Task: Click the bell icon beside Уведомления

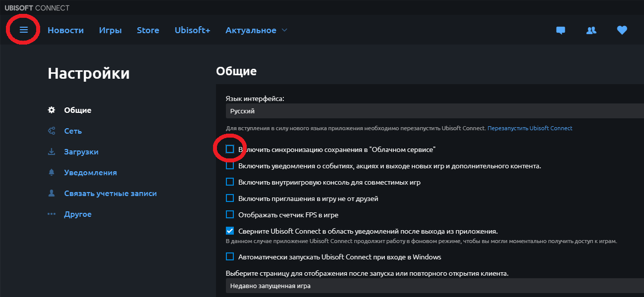Action: [x=51, y=173]
